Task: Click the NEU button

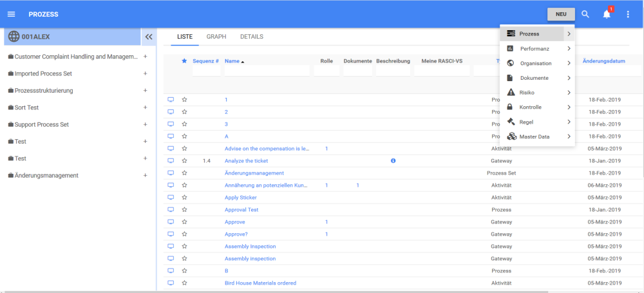Action: coord(561,14)
